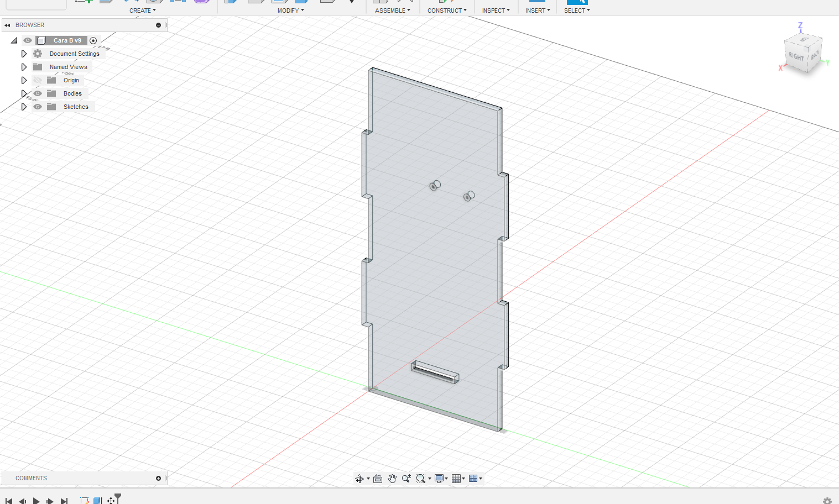Open the INSPECT menu

[x=496, y=11]
